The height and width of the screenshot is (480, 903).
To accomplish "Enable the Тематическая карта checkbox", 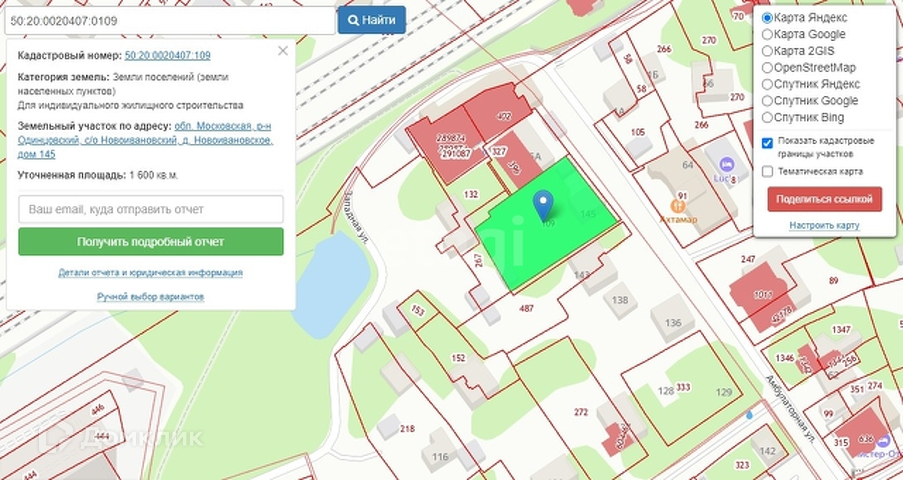I will tap(767, 171).
